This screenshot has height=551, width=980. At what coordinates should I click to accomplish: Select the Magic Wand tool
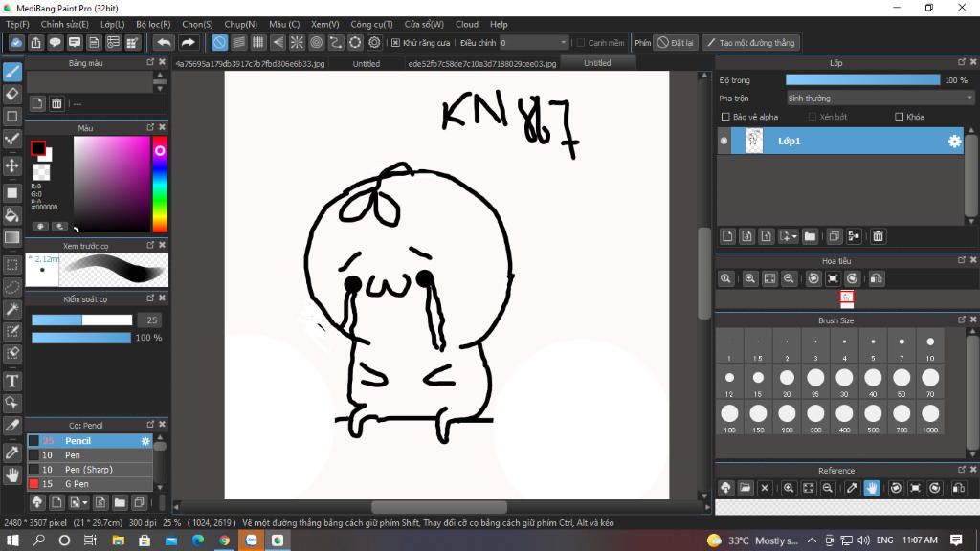(x=11, y=309)
